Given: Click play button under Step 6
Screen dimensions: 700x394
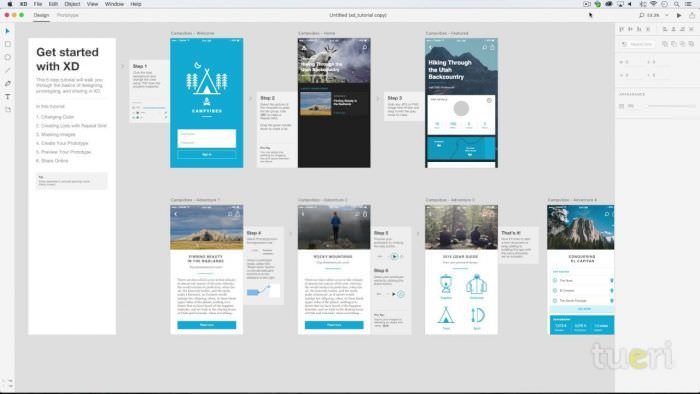Looking at the screenshot, I should click(394, 294).
